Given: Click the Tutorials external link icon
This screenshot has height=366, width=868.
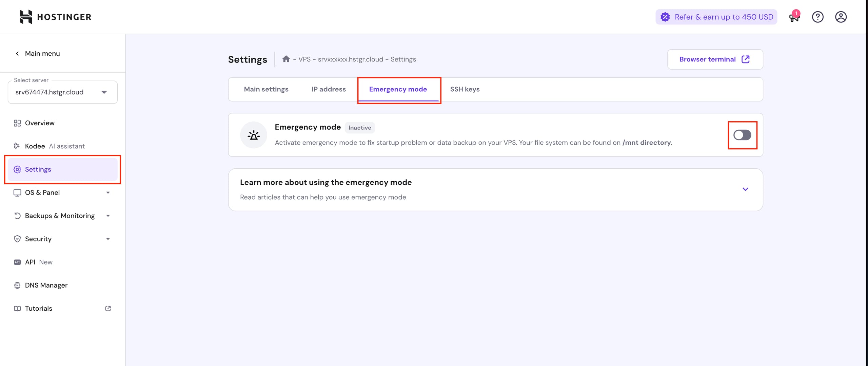Looking at the screenshot, I should coord(108,308).
